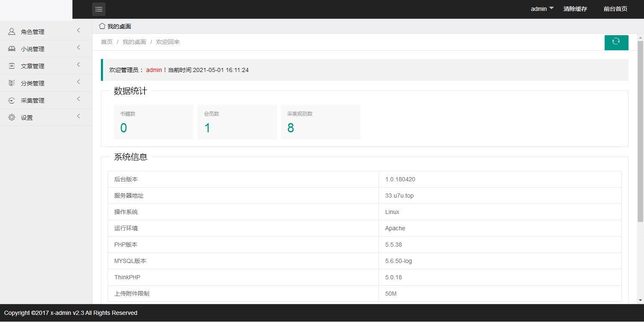Expand the 设置 chevron arrow

tap(78, 116)
